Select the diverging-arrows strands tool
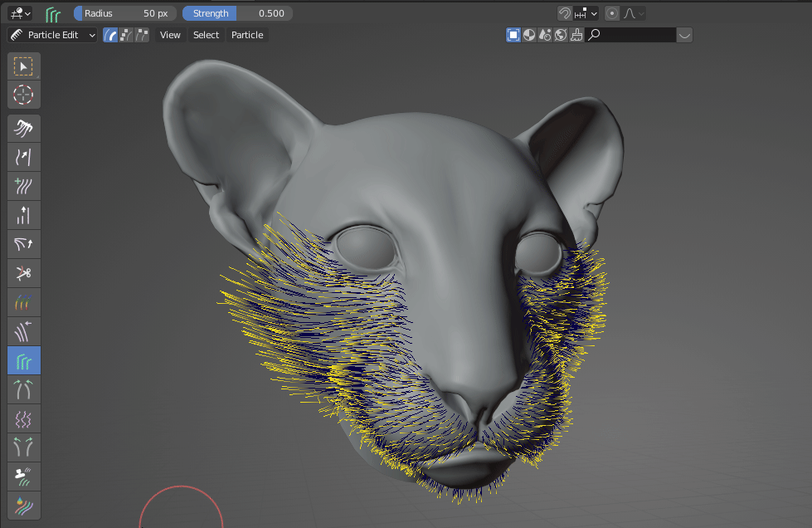Viewport: 812px width, 528px height. coord(24,447)
